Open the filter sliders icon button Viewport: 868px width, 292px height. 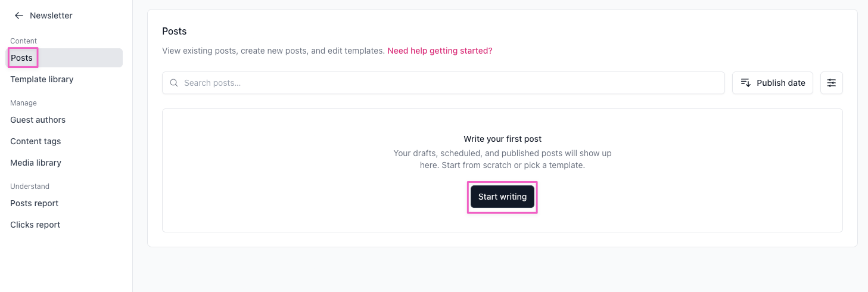(x=832, y=83)
